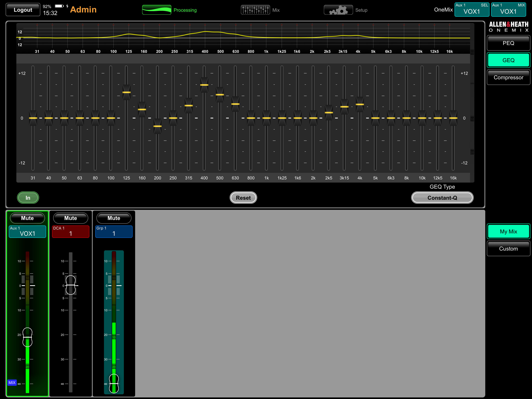Screen dimensions: 532x399
Task: Select the Aux 1 SEL VOX1 indicator
Action: click(472, 10)
